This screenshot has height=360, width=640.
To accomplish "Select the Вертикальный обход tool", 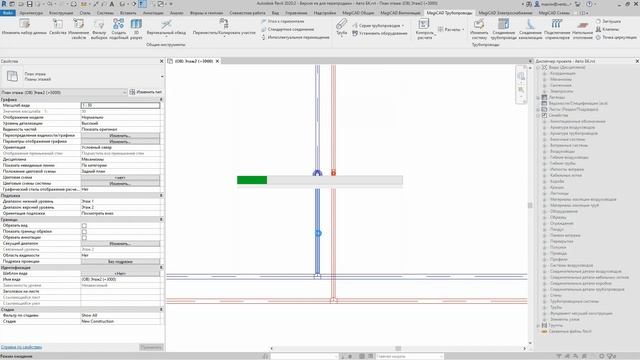I will [x=166, y=27].
